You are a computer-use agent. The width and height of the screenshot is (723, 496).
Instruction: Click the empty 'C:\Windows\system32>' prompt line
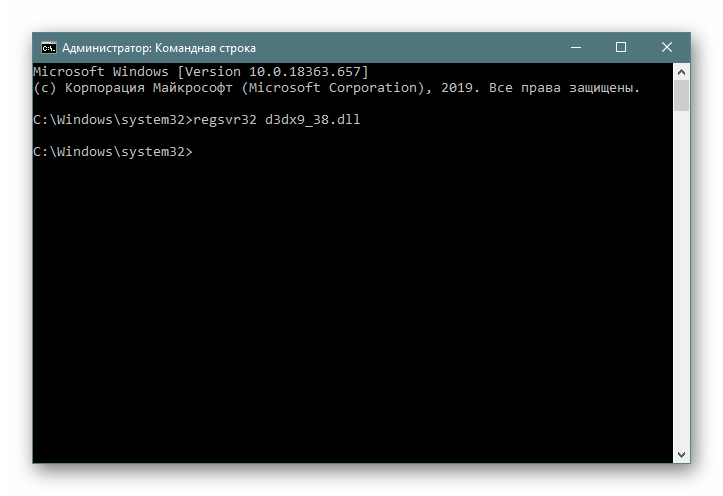point(113,152)
